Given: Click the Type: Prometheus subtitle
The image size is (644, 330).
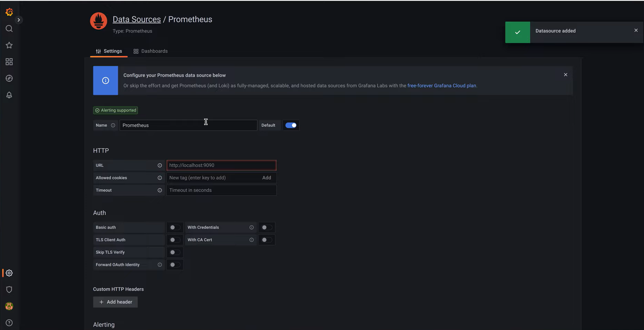Looking at the screenshot, I should click(x=132, y=31).
